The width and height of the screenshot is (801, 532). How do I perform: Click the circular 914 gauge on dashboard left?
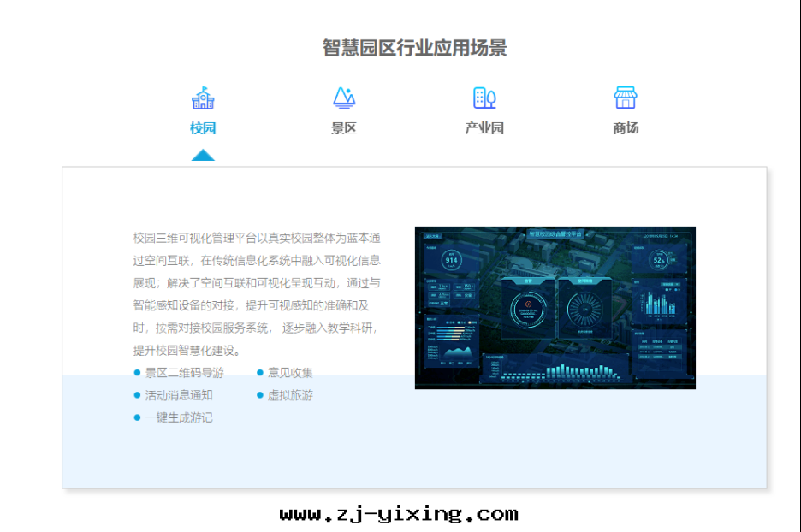pyautogui.click(x=451, y=259)
